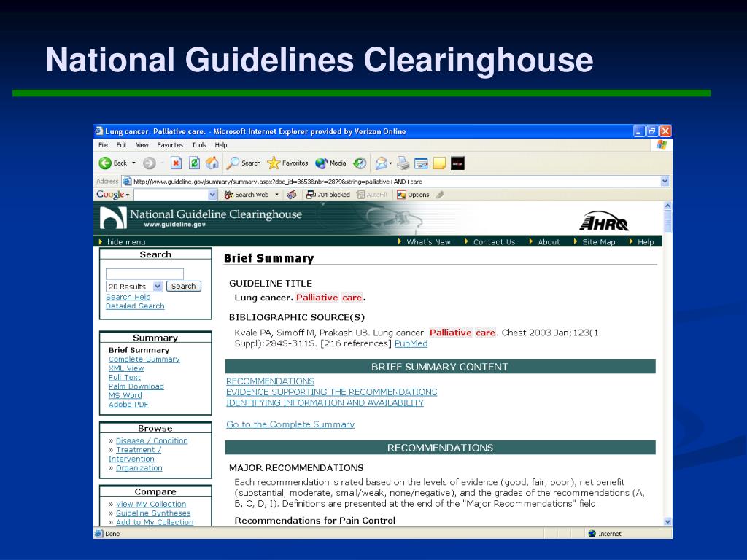The image size is (747, 560).
Task: Click the National Guideline Clearinghouse logo
Action: coord(201,218)
